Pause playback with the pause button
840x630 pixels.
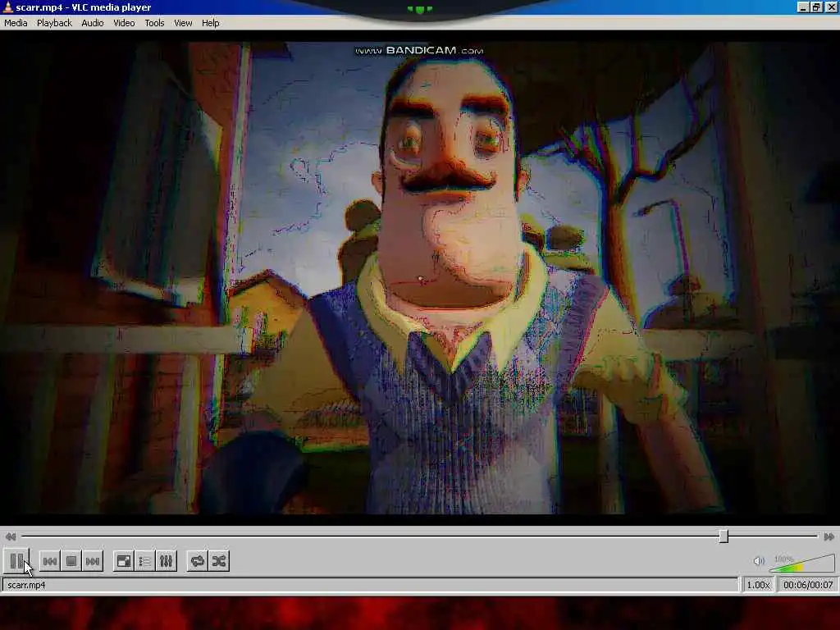[x=16, y=561]
